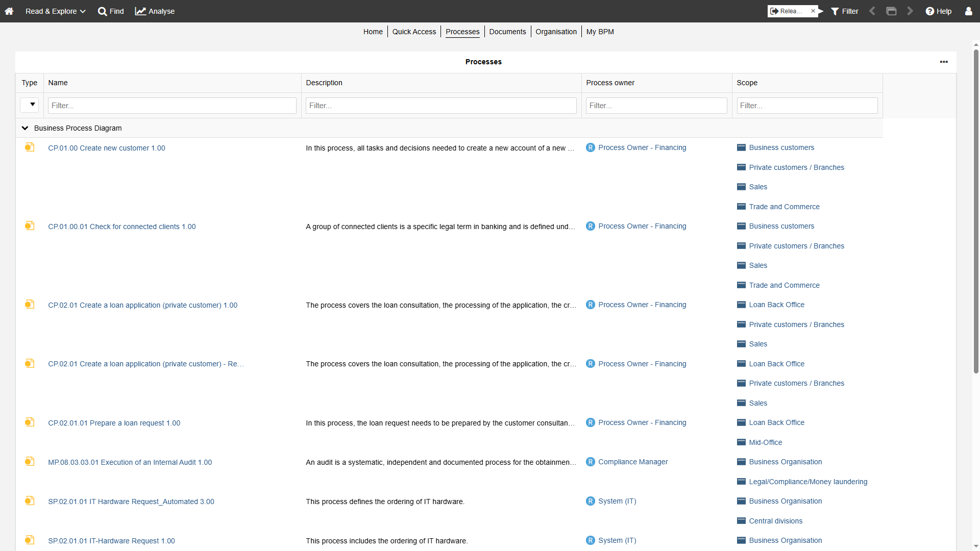The image size is (980, 551).
Task: Open the Mid-Office scope link
Action: click(x=765, y=442)
